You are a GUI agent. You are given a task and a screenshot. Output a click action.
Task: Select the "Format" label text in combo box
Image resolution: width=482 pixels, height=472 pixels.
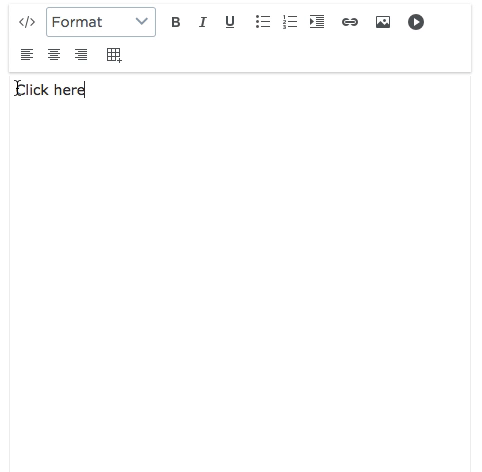pos(77,22)
